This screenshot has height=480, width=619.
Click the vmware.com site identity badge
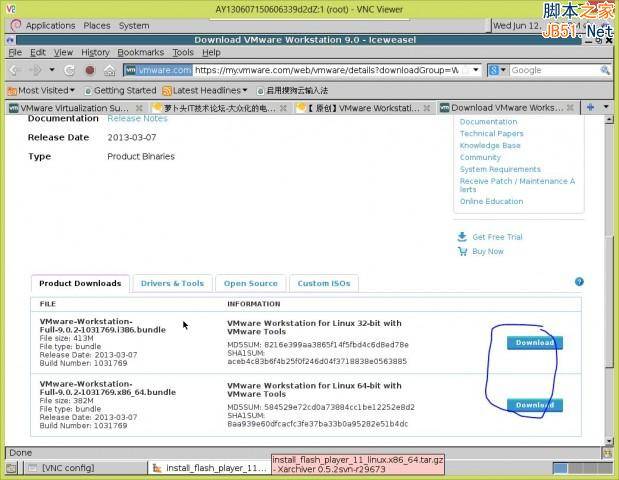(x=158, y=71)
